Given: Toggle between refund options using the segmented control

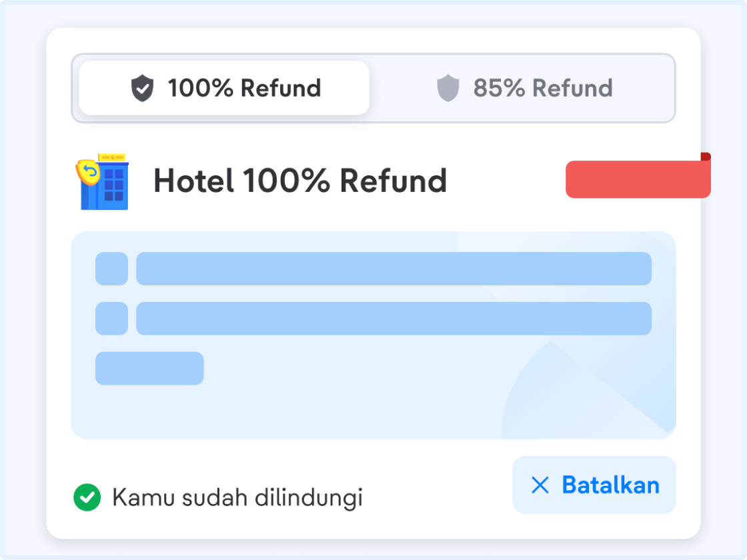Looking at the screenshot, I should pyautogui.click(x=373, y=87).
